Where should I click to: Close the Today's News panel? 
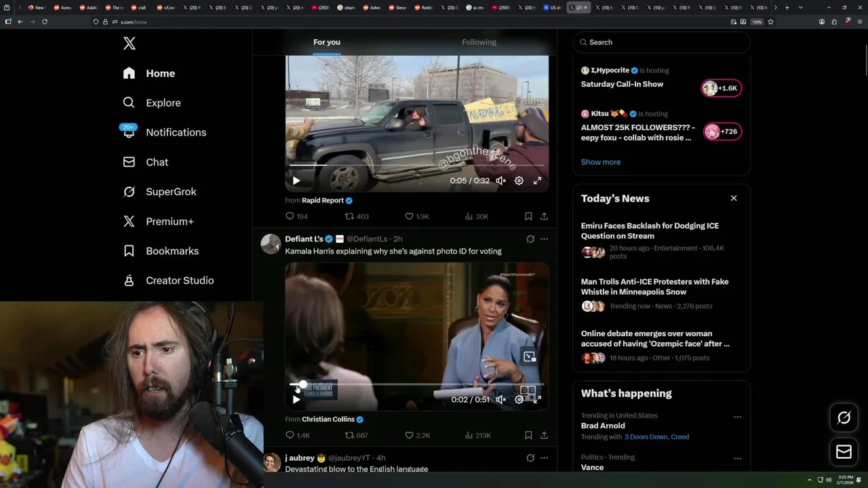coord(734,198)
